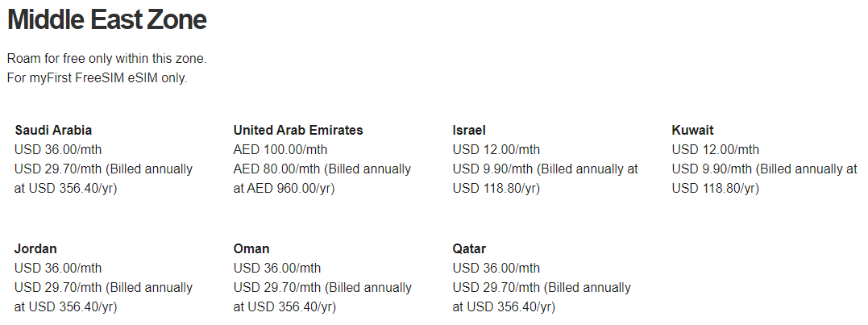This screenshot has width=868, height=325.
Task: Click Kuwait's USD 12.00/mth monthly price
Action: (716, 149)
